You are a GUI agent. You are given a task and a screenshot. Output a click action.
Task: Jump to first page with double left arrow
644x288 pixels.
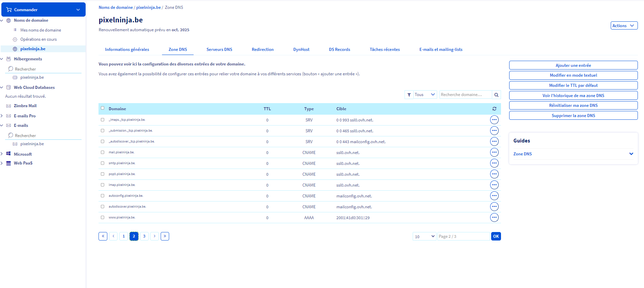(103, 236)
